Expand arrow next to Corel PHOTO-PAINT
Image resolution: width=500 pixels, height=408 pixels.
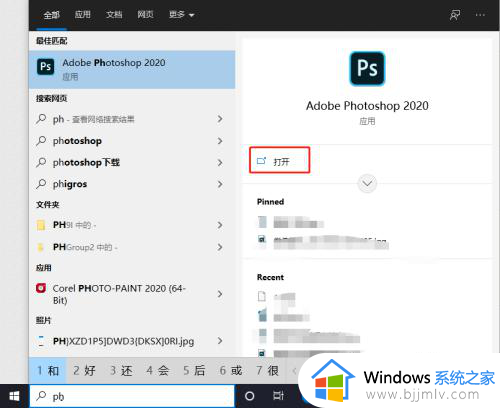pos(220,294)
